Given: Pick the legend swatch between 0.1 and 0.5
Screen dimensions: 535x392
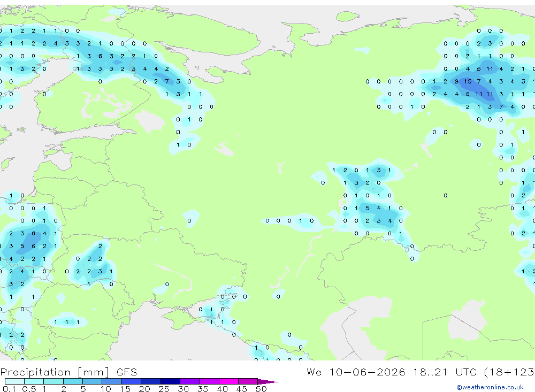Looking at the screenshot, I should click(14, 381).
